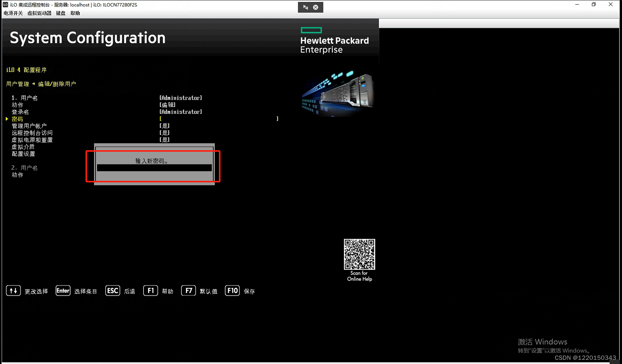Click the 登录名 [Administrator] value
The width and height of the screenshot is (622, 364).
pos(181,112)
